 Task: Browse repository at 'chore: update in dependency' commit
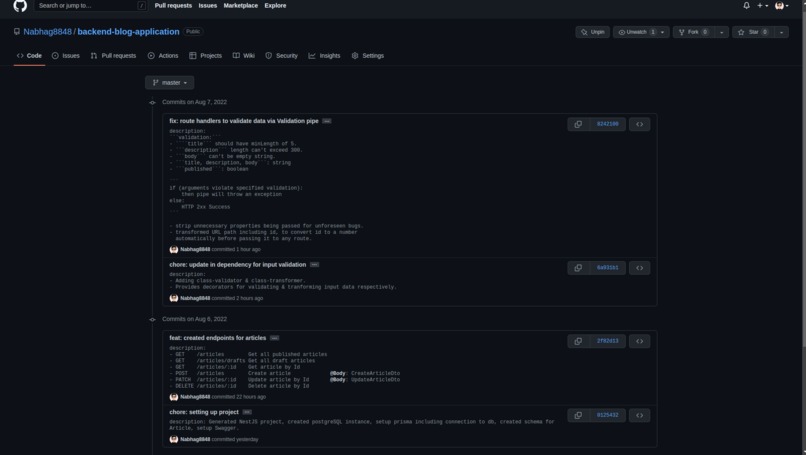click(x=639, y=268)
